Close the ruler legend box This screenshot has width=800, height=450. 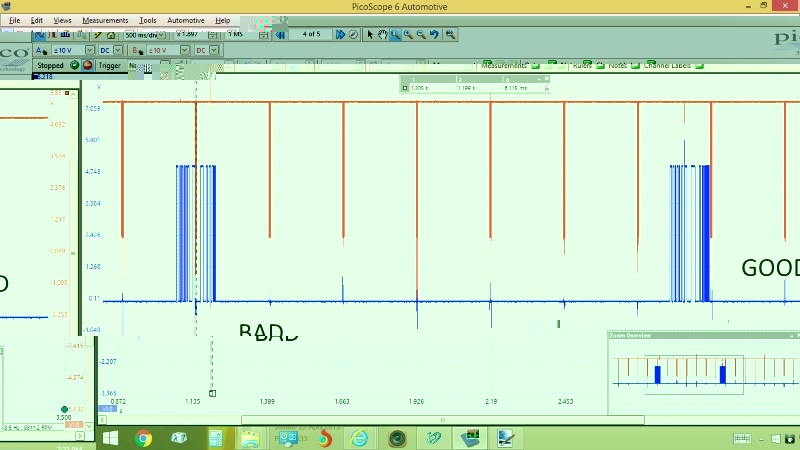(546, 79)
